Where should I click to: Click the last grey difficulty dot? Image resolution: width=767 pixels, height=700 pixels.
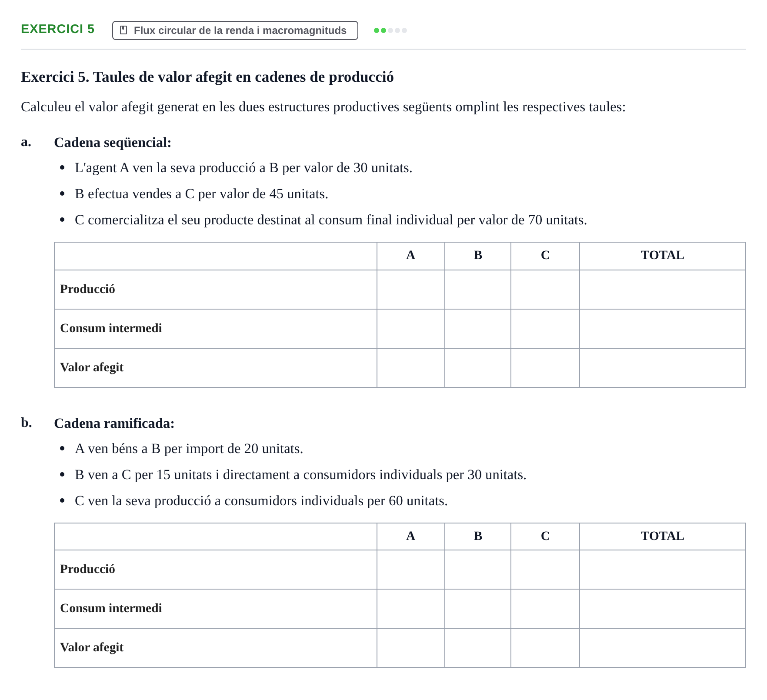click(404, 30)
